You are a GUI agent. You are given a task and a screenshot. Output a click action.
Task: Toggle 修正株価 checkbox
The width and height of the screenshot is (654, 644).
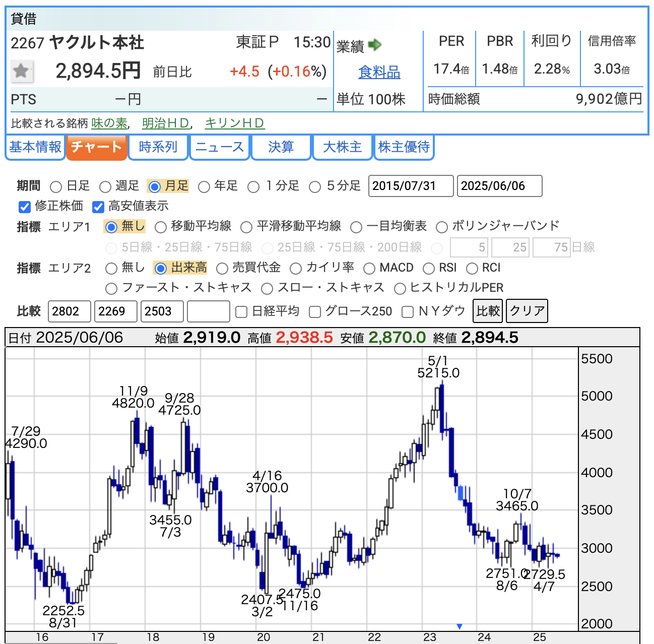[24, 207]
